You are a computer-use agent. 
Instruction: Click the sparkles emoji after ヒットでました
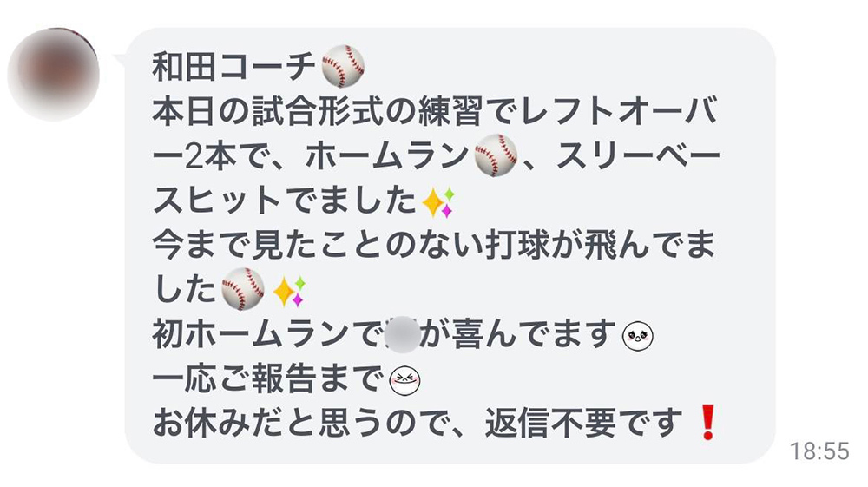[x=438, y=202]
